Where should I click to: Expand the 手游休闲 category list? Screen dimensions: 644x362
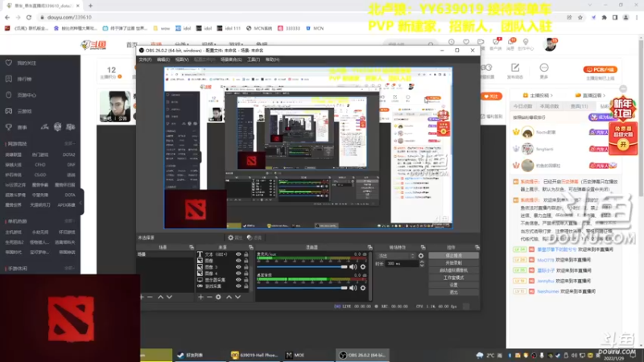tap(69, 269)
